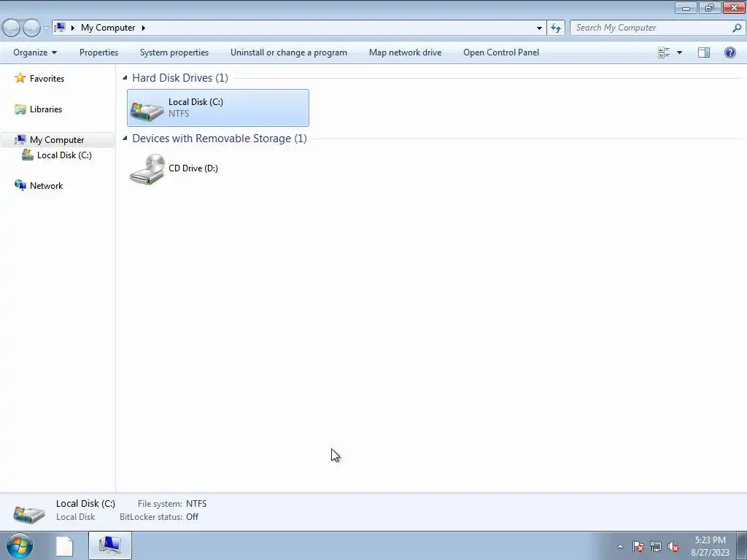Click the Local Disk icon in details pane

pos(29,513)
